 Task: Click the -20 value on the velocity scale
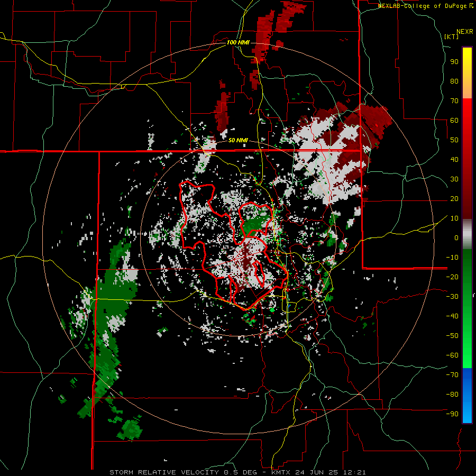pos(452,277)
